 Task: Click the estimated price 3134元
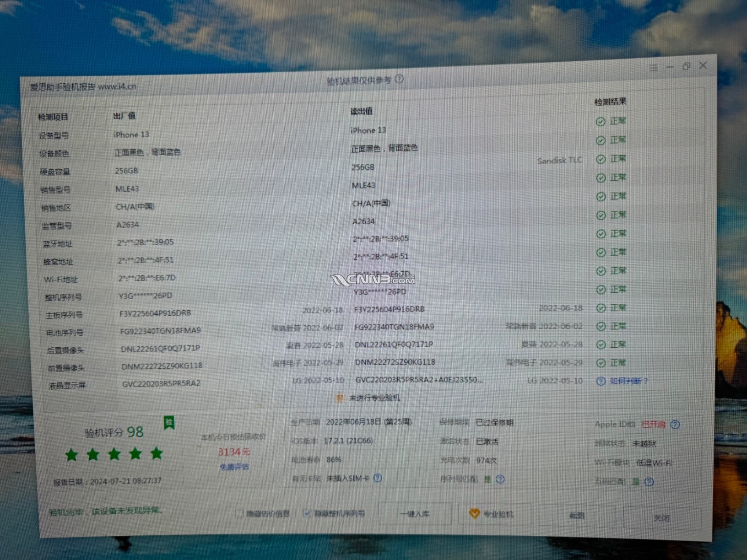pyautogui.click(x=234, y=452)
